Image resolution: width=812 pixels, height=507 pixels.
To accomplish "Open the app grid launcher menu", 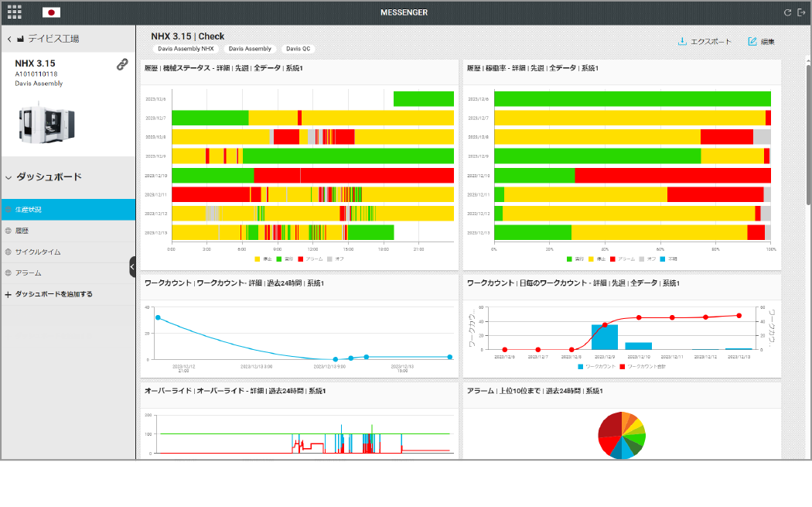I will [x=14, y=12].
